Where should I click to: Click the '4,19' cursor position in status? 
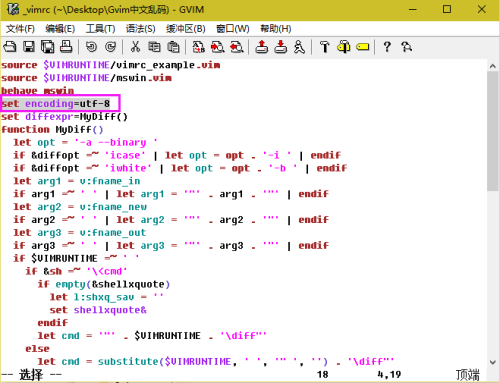pos(389,374)
